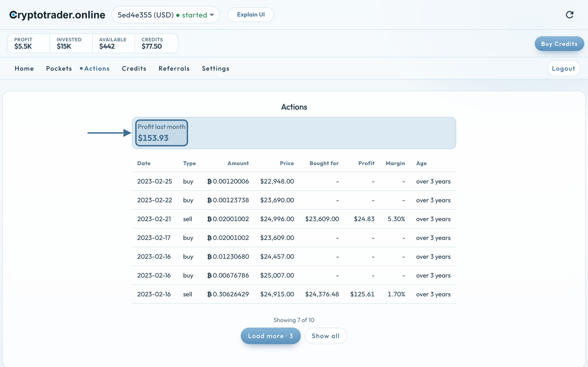Load 3 more actions
Viewport: 588px width, 367px height.
(x=271, y=336)
